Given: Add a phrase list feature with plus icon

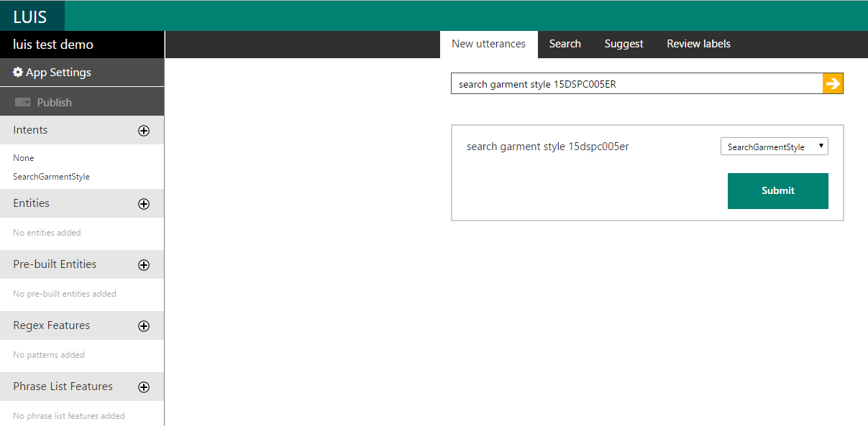Looking at the screenshot, I should click(x=144, y=387).
